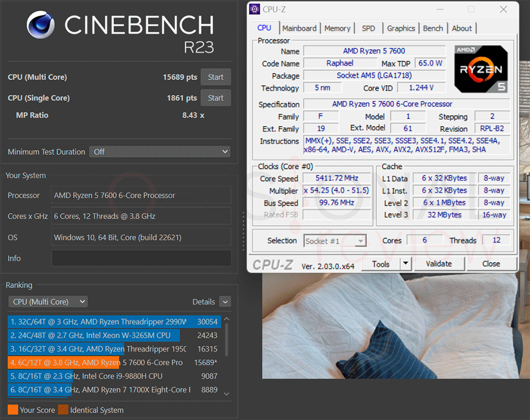Open the Memory tab in CPU-Z

coord(337,29)
